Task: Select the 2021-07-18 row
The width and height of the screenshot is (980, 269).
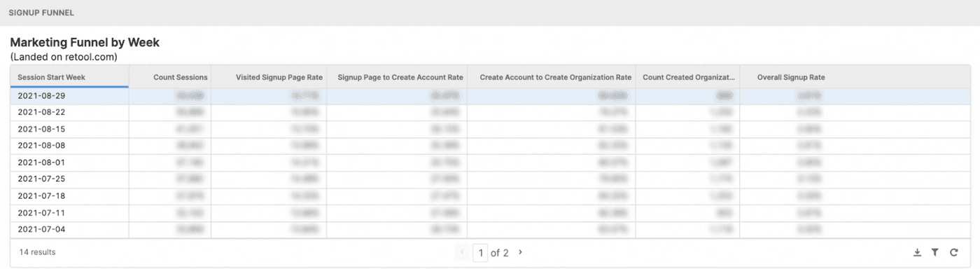Action: pyautogui.click(x=490, y=196)
